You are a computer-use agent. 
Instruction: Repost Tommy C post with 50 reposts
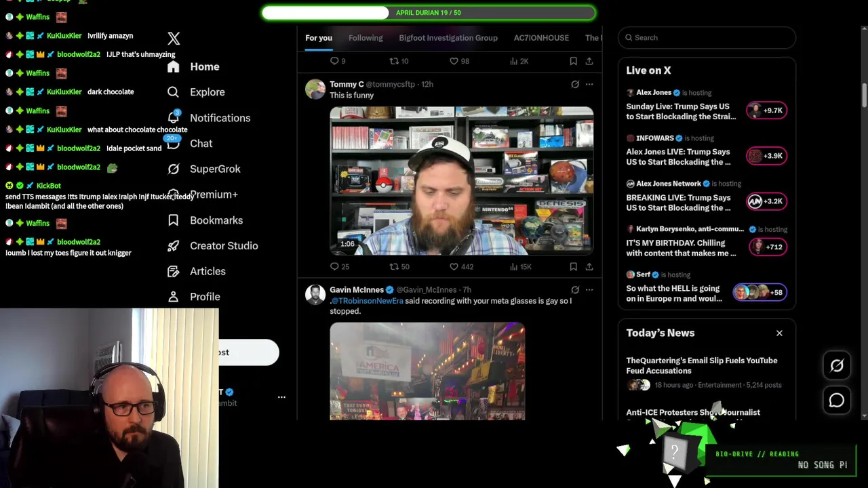coord(399,267)
